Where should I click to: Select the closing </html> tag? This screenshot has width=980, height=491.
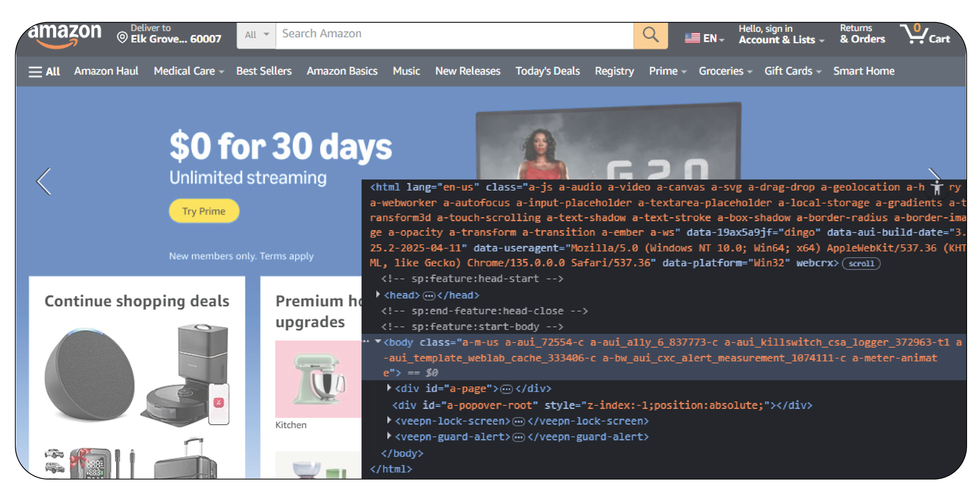click(391, 469)
